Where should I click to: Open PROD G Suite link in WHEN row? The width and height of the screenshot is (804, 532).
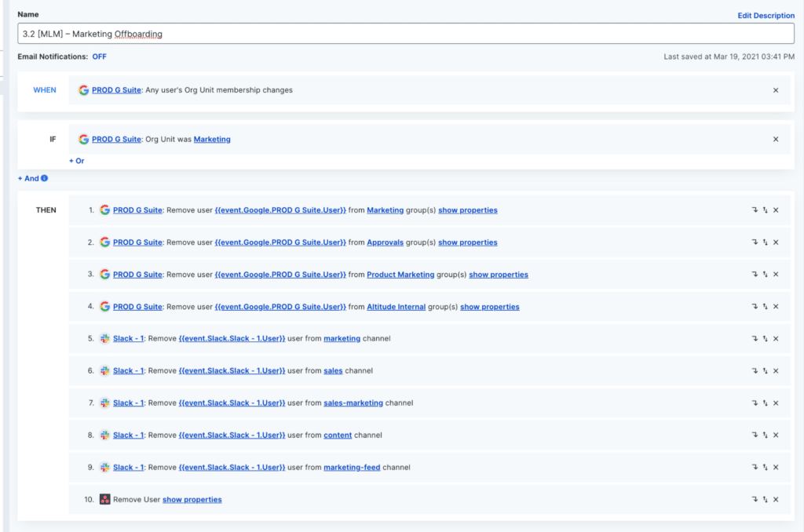pos(116,90)
